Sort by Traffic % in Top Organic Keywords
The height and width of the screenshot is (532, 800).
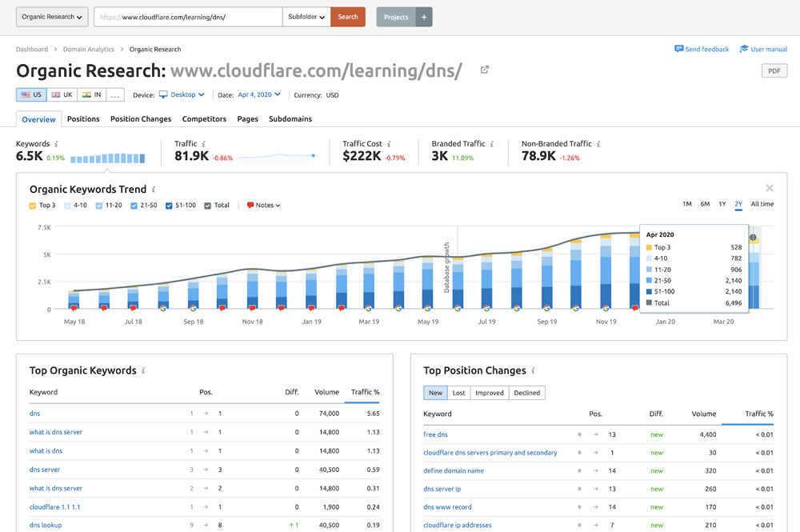tap(365, 392)
